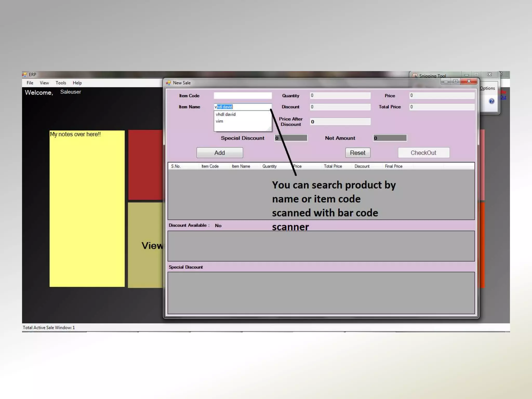Click the New Sale window title icon
This screenshot has height=399, width=532.
tap(168, 83)
